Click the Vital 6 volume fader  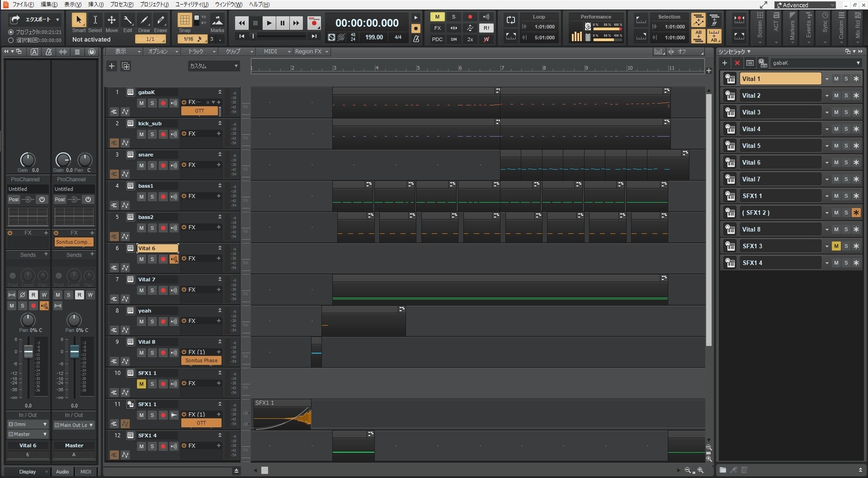(28, 351)
